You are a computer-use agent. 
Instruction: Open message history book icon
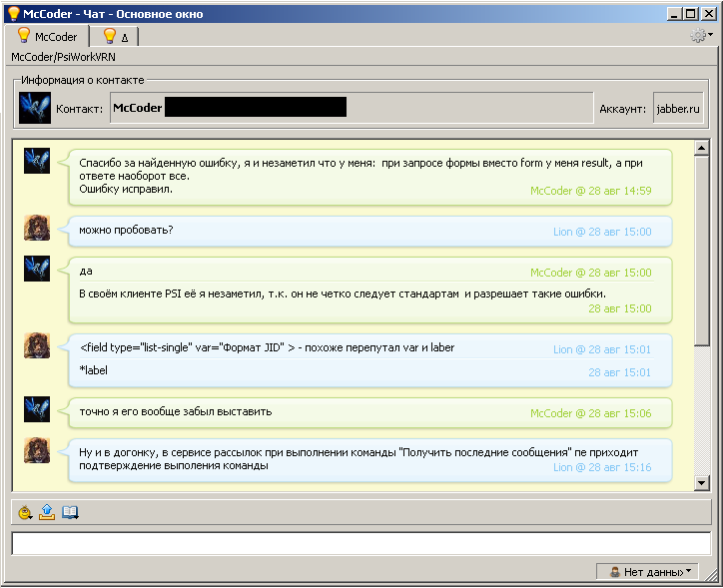(x=70, y=512)
